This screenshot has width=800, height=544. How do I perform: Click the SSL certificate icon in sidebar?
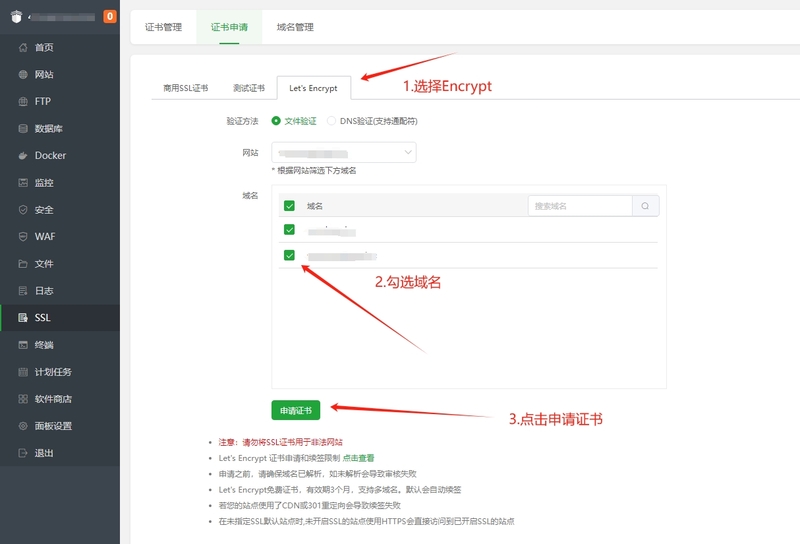23,318
